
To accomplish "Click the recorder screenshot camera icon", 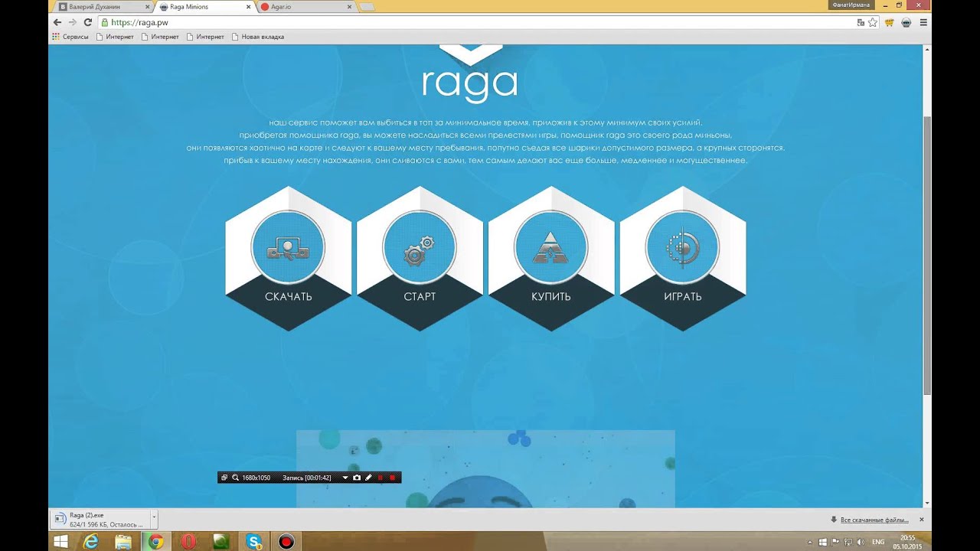I will click(x=357, y=478).
